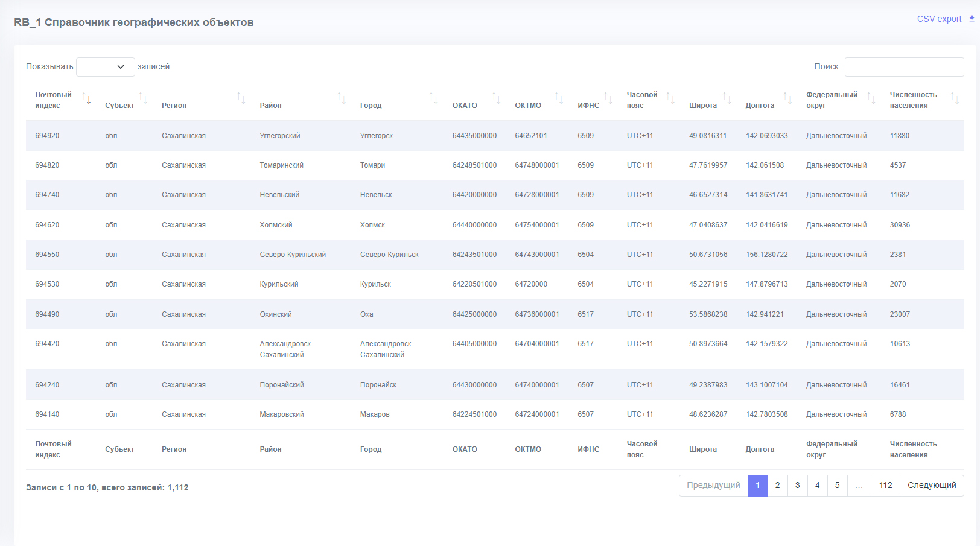
Task: Sort by Численность населения sort icon
Action: coord(955,98)
